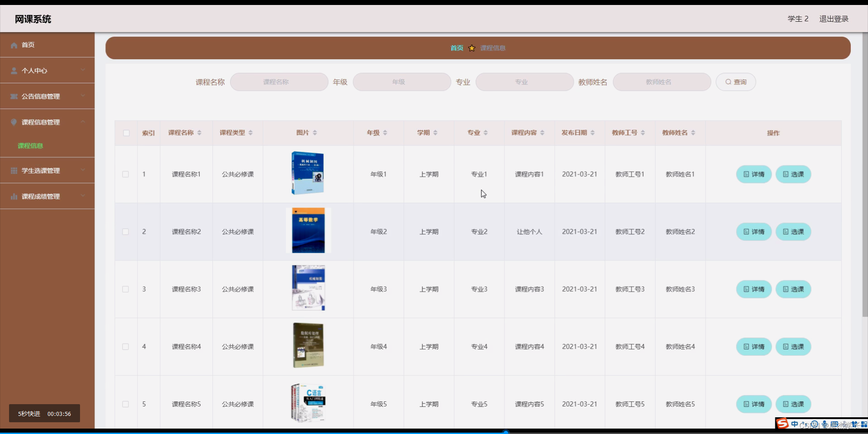
Task: Sort by 课程类型 column arrows
Action: click(x=250, y=133)
